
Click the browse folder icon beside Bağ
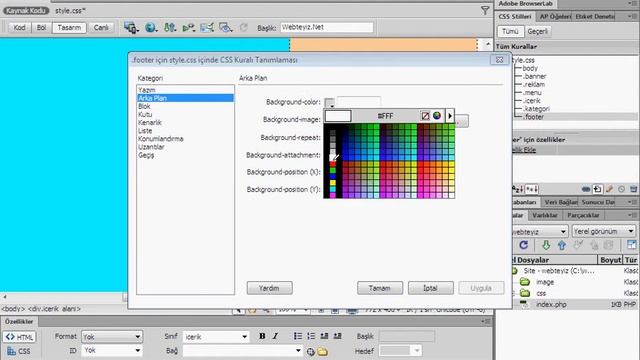point(322,351)
